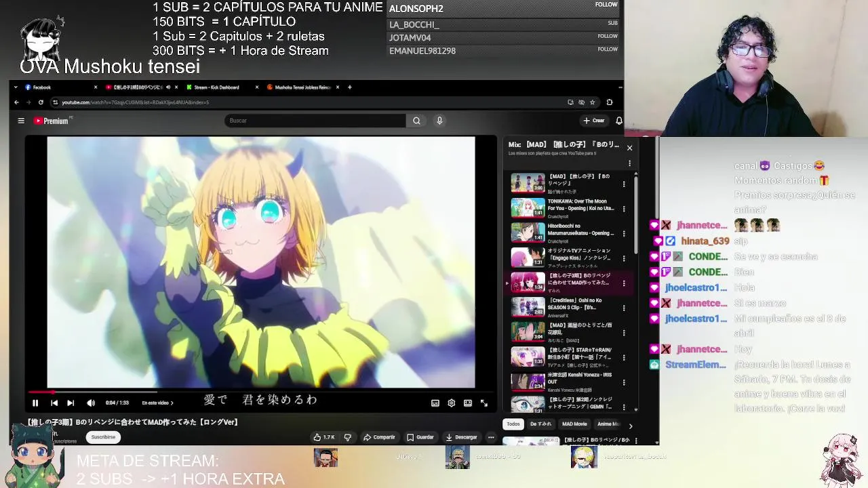Open options for TONIKAWA playlist item
This screenshot has width=868, height=488.
pyautogui.click(x=624, y=209)
